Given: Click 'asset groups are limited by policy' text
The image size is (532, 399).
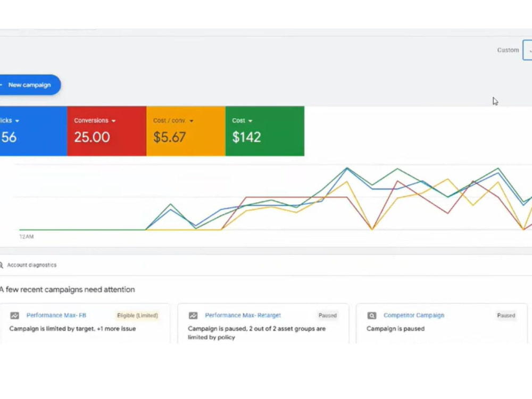Looking at the screenshot, I should (x=257, y=333).
